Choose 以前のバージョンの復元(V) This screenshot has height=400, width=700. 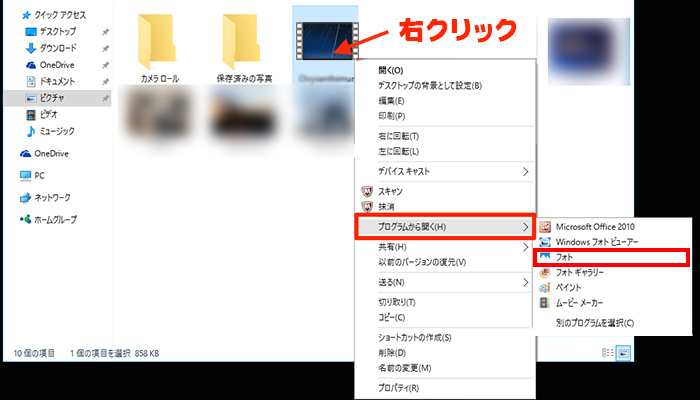(x=422, y=262)
